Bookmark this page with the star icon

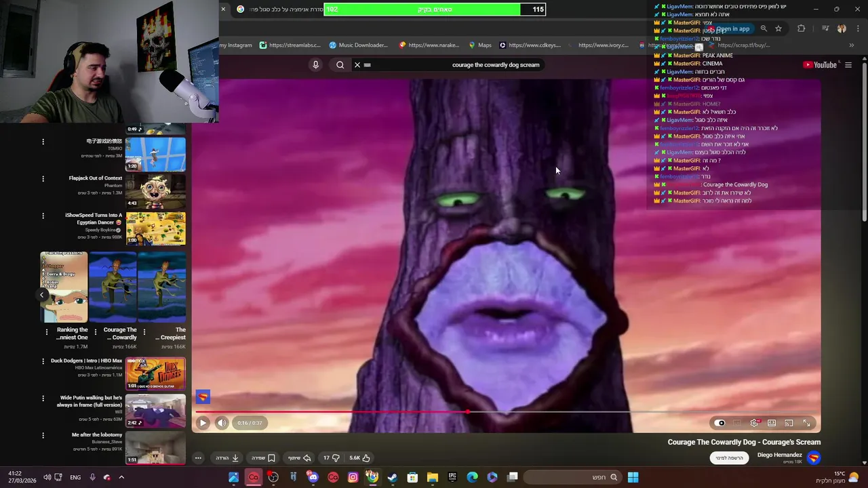778,28
